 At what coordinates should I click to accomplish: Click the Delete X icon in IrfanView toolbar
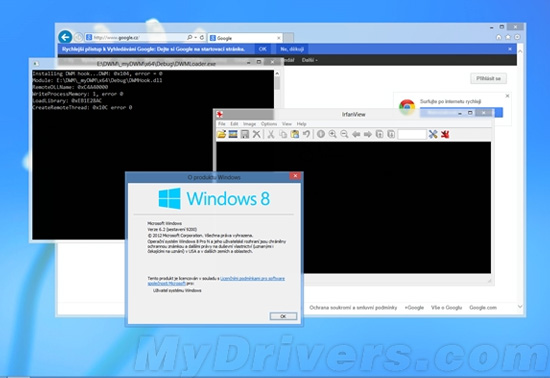[257, 134]
